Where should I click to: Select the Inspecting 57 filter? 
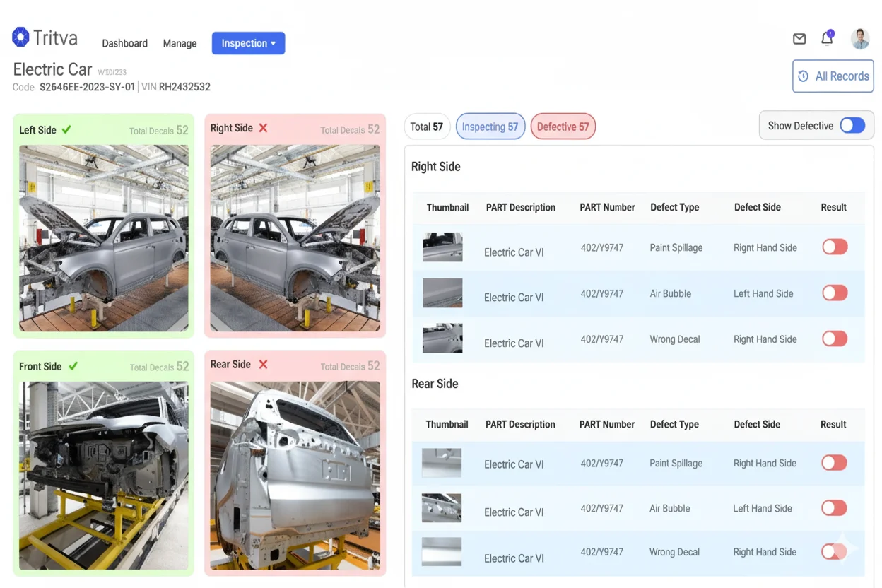coord(490,126)
